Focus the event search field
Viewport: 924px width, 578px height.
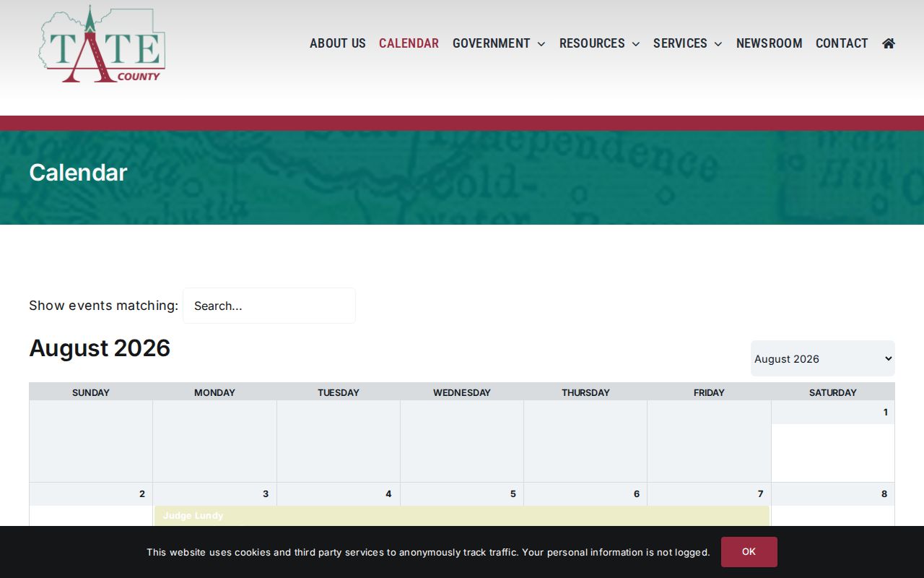(x=269, y=306)
